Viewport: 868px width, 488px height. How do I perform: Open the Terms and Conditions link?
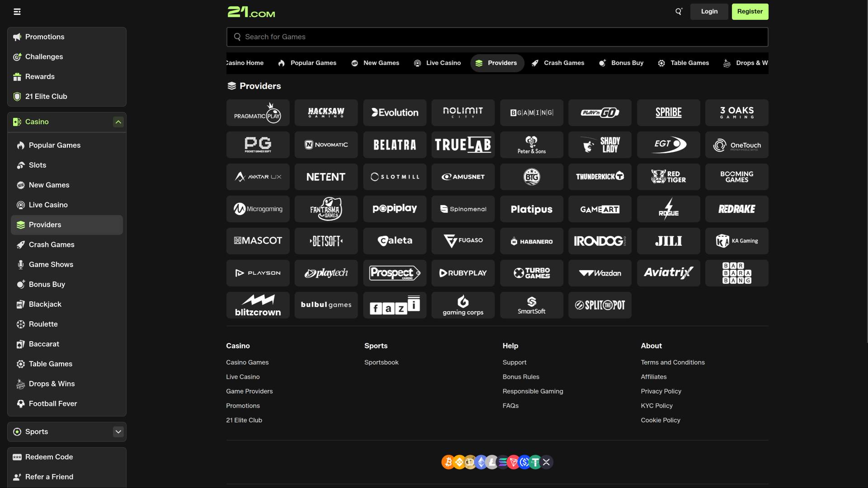(x=673, y=362)
